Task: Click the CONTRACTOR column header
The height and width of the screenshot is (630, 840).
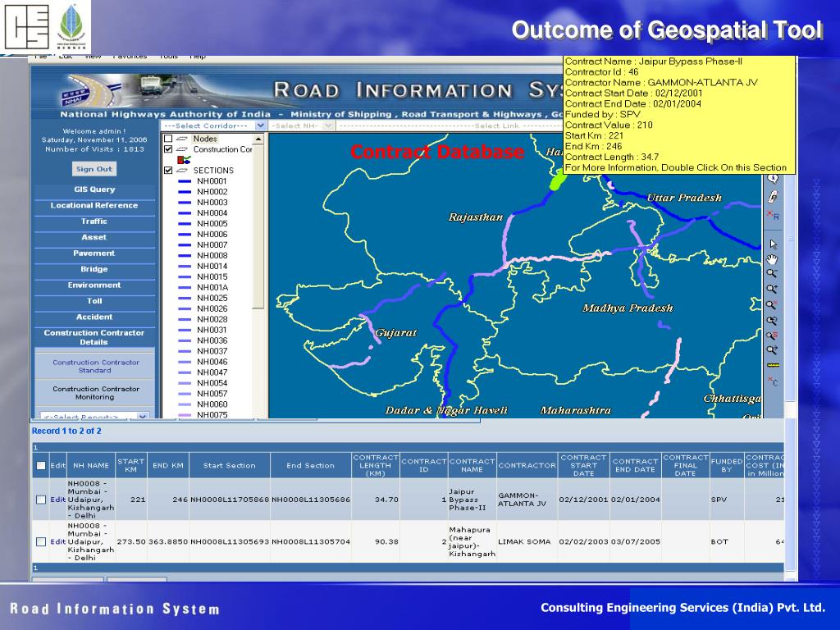Action: click(527, 466)
